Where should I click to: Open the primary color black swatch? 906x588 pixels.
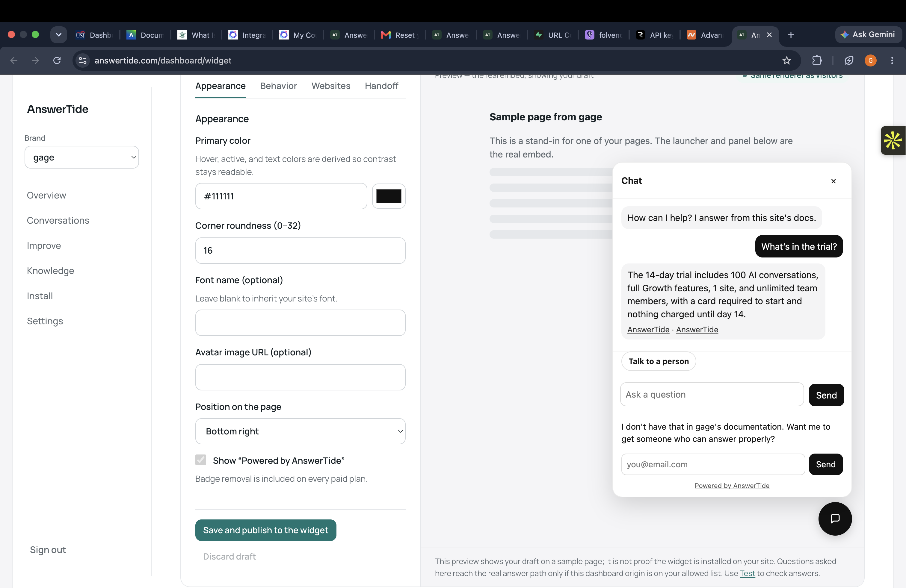(389, 196)
